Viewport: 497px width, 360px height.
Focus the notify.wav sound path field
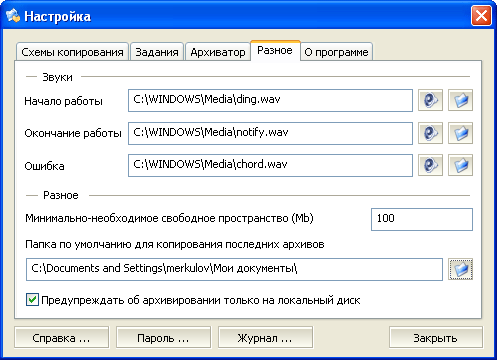pyautogui.click(x=270, y=133)
